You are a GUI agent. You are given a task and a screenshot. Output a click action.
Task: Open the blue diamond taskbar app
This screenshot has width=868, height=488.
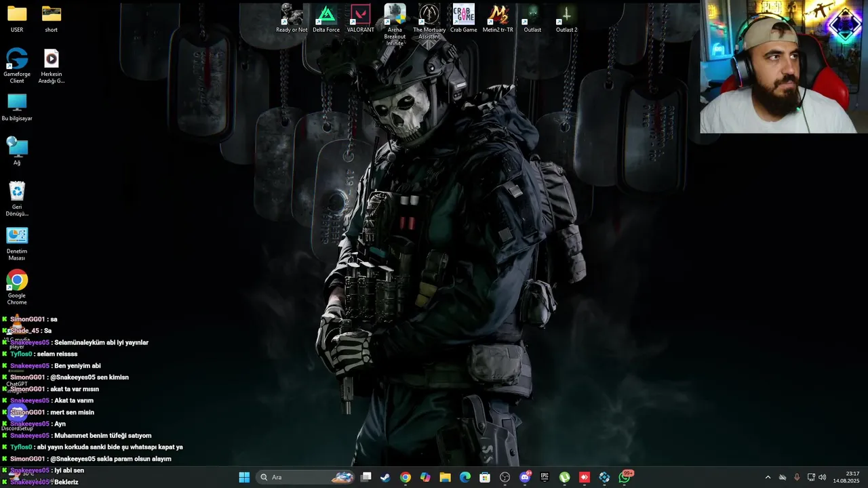click(604, 477)
